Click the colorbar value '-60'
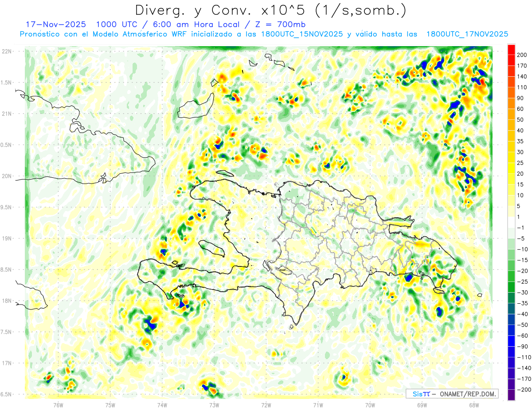Viewport: 532px width, 411px height. click(x=523, y=336)
